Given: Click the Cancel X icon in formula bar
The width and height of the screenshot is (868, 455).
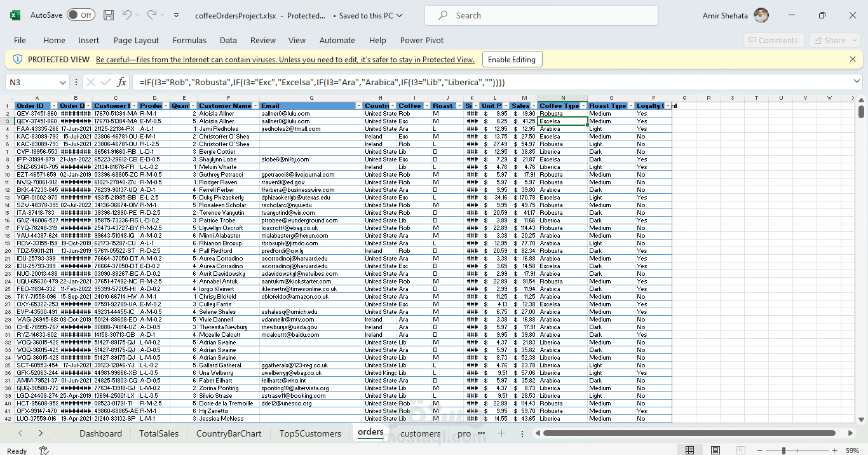Looking at the screenshot, I should click(x=90, y=83).
